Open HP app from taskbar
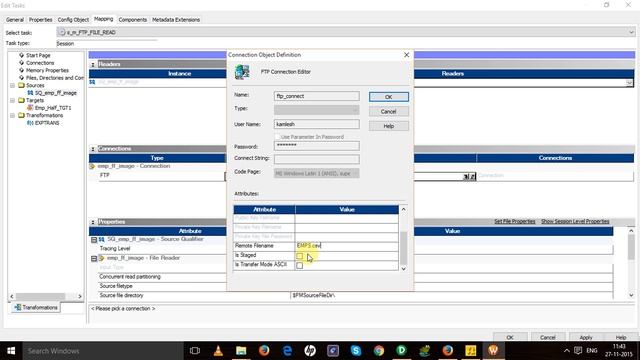The height and width of the screenshot is (360, 640). 310,351
